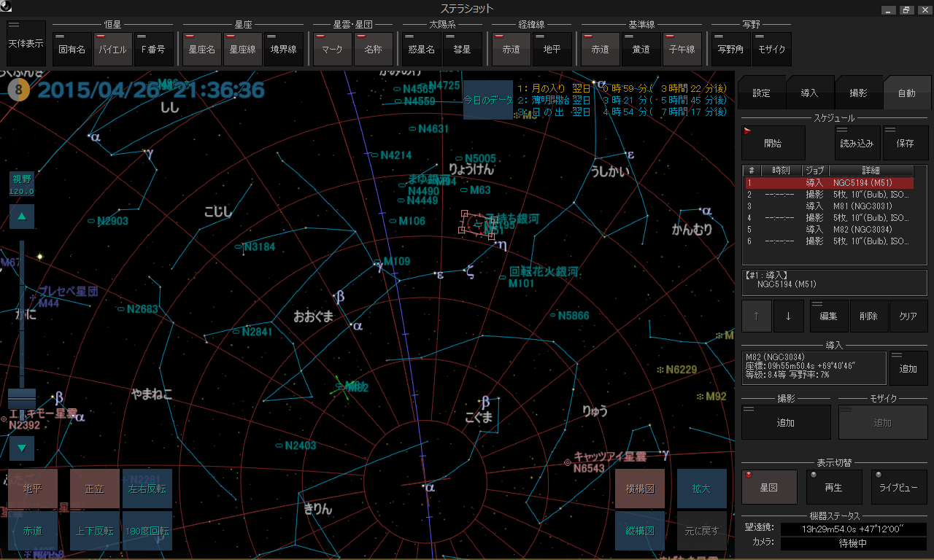Move schedule item down with ↓ arrow
Screen dimensions: 934x560
[x=788, y=316]
